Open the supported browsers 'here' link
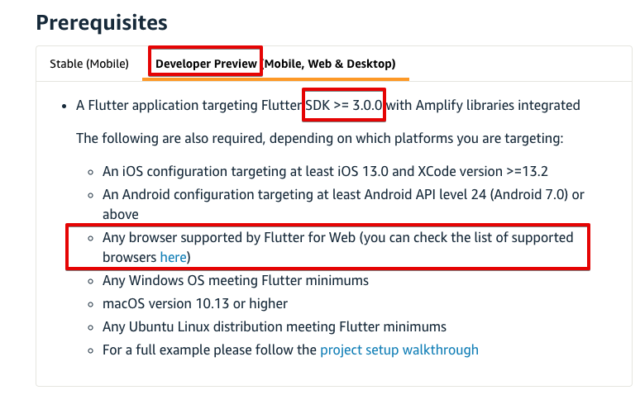The image size is (640, 395). point(173,257)
